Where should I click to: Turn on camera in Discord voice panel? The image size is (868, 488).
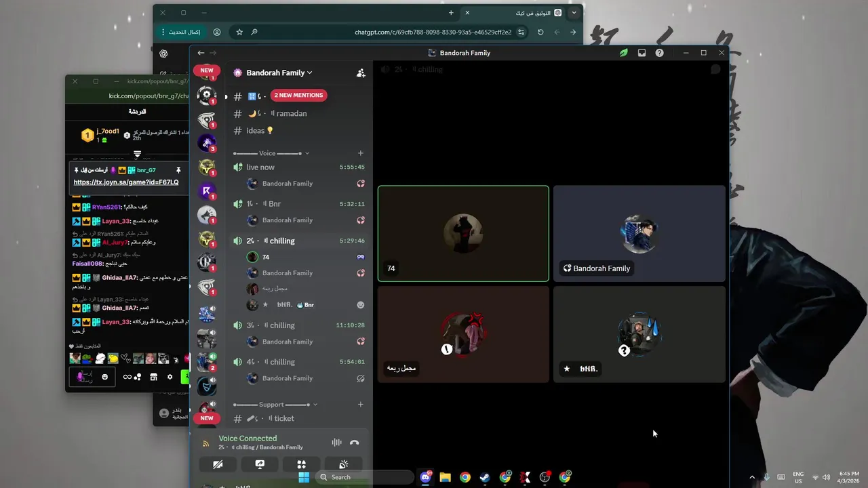point(218,464)
